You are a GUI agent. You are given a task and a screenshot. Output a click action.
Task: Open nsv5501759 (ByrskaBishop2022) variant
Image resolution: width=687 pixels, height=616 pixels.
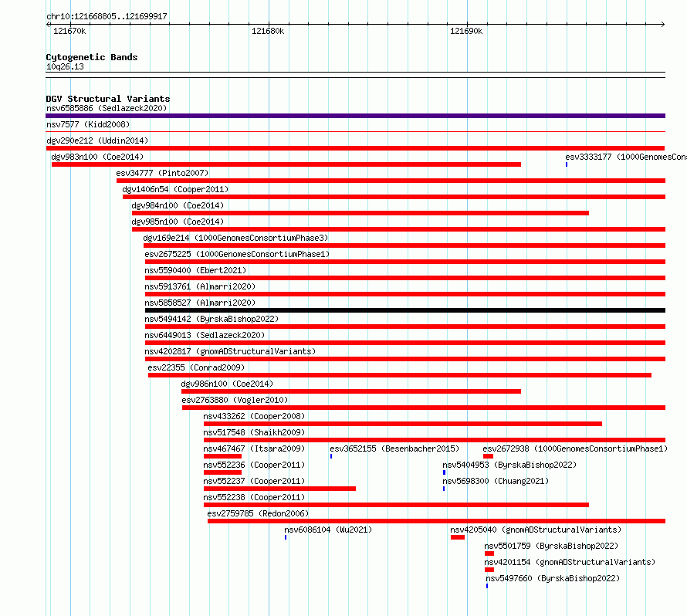pos(551,546)
